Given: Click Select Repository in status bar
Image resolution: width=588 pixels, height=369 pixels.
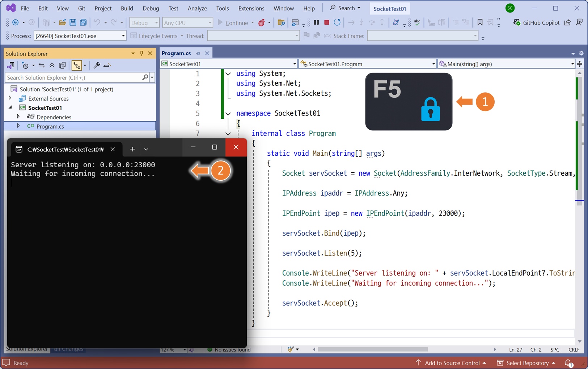Looking at the screenshot, I should pyautogui.click(x=526, y=363).
